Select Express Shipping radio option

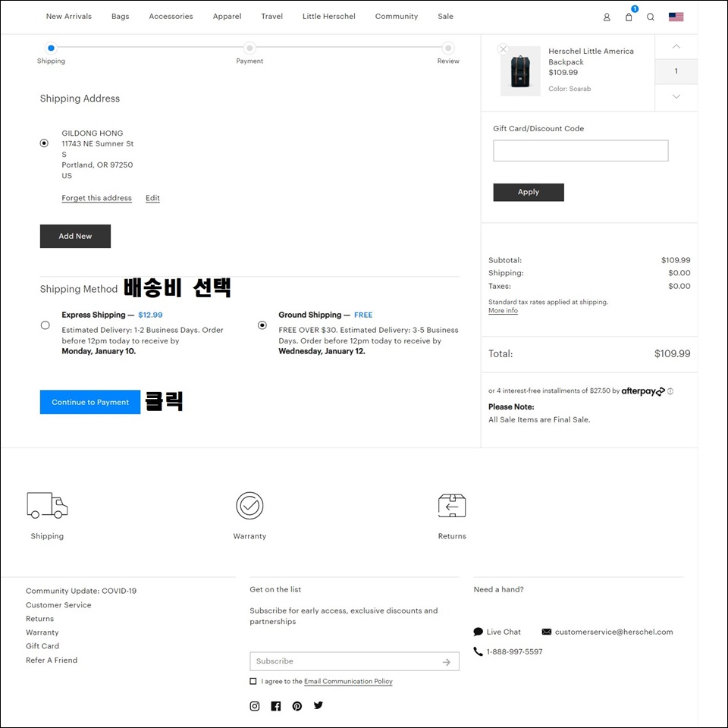coord(45,325)
